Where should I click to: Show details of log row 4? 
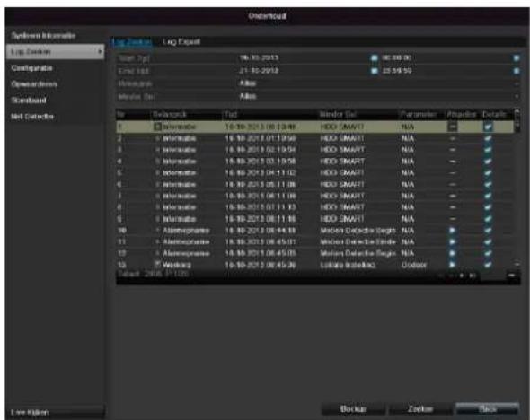coord(488,162)
